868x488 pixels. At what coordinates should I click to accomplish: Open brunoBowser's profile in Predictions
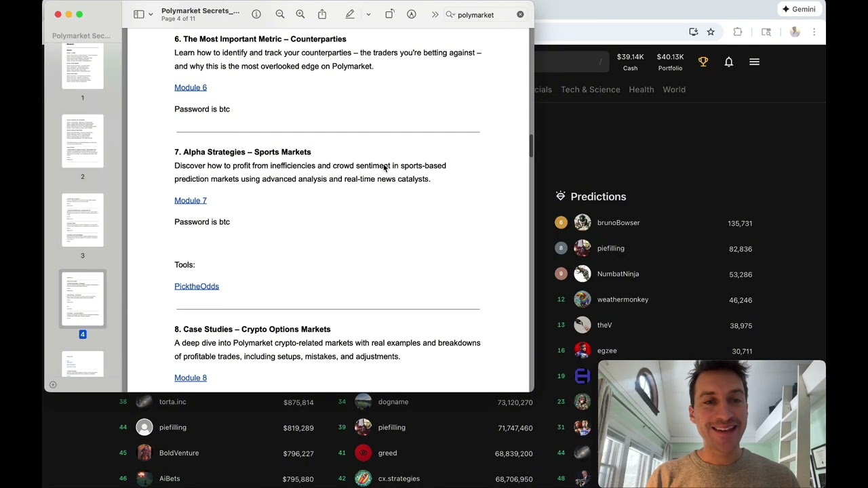[x=618, y=223]
